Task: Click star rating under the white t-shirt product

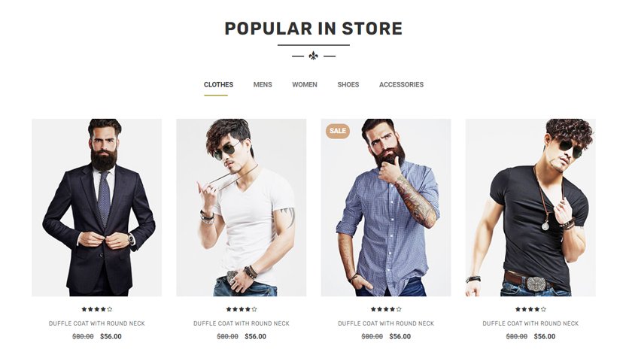Action: coord(241,309)
